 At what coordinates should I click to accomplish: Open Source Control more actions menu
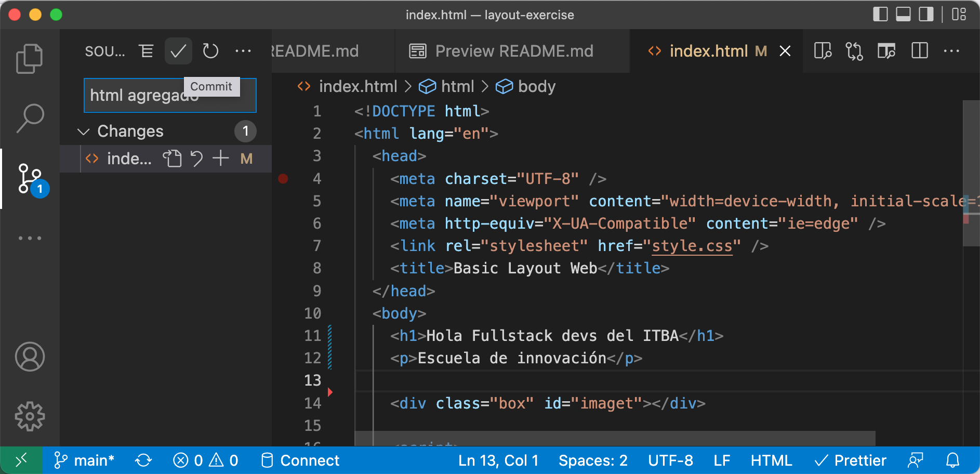(x=243, y=51)
